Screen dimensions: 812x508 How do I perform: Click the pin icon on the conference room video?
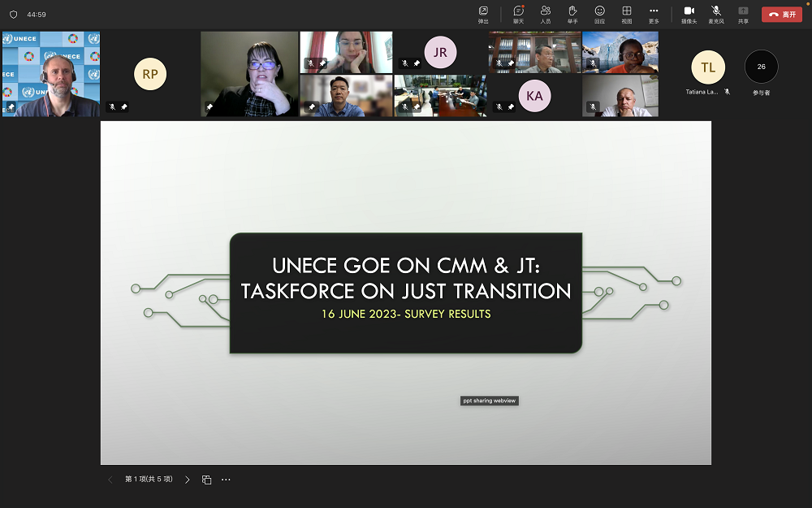[417, 106]
